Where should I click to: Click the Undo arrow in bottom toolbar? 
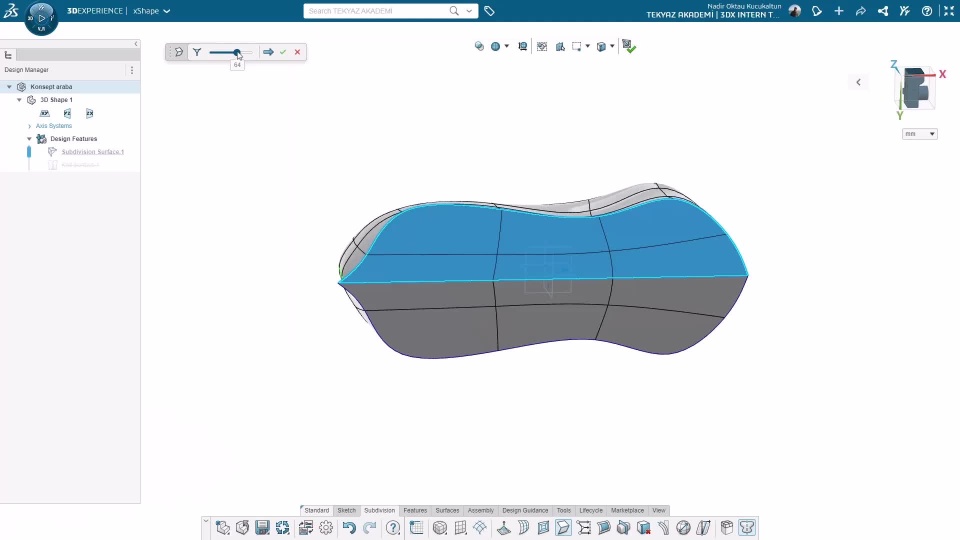click(x=349, y=528)
